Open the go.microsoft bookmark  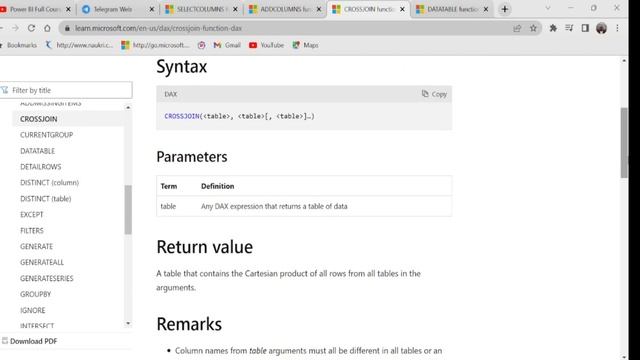pos(156,45)
